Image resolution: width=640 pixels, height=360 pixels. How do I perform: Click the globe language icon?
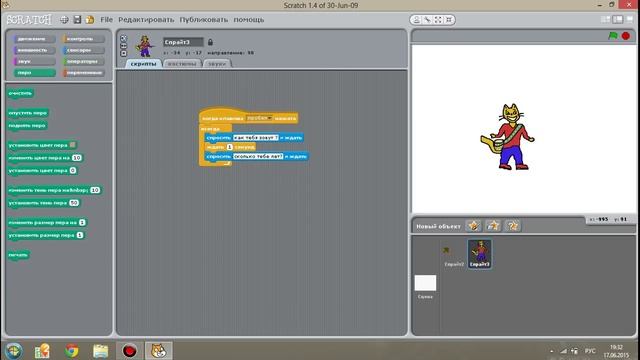(64, 20)
